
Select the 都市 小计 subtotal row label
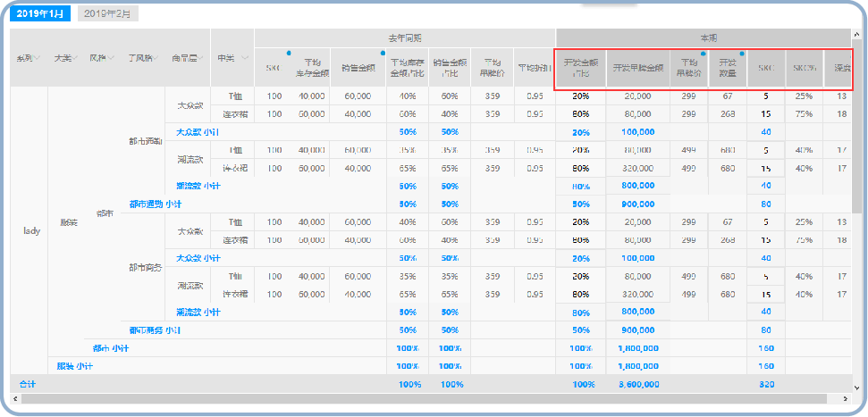point(111,348)
